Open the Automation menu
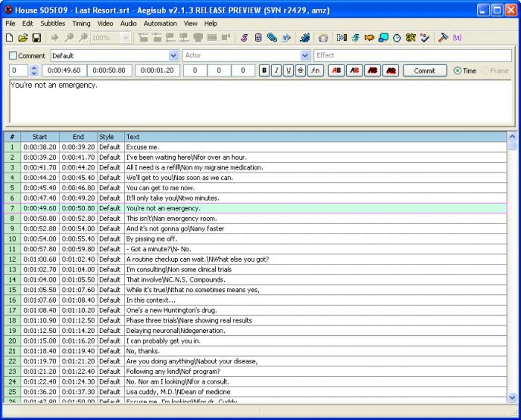This screenshot has height=420, width=521. click(x=160, y=23)
